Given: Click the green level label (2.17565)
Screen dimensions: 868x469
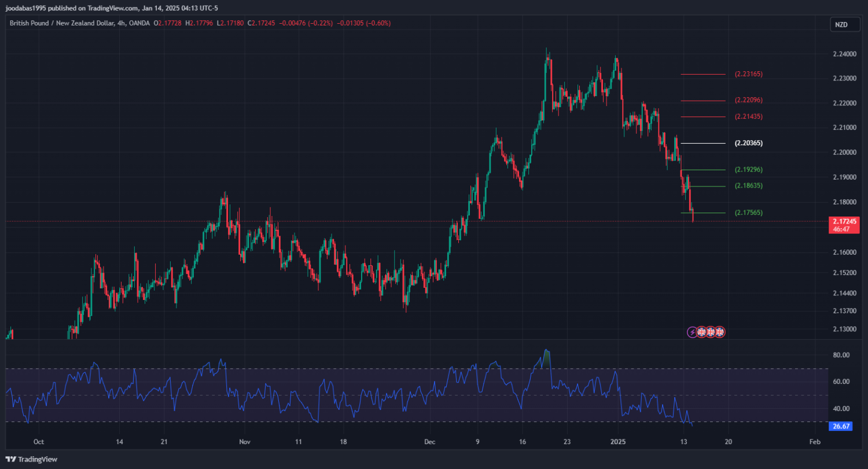Looking at the screenshot, I should (x=749, y=212).
